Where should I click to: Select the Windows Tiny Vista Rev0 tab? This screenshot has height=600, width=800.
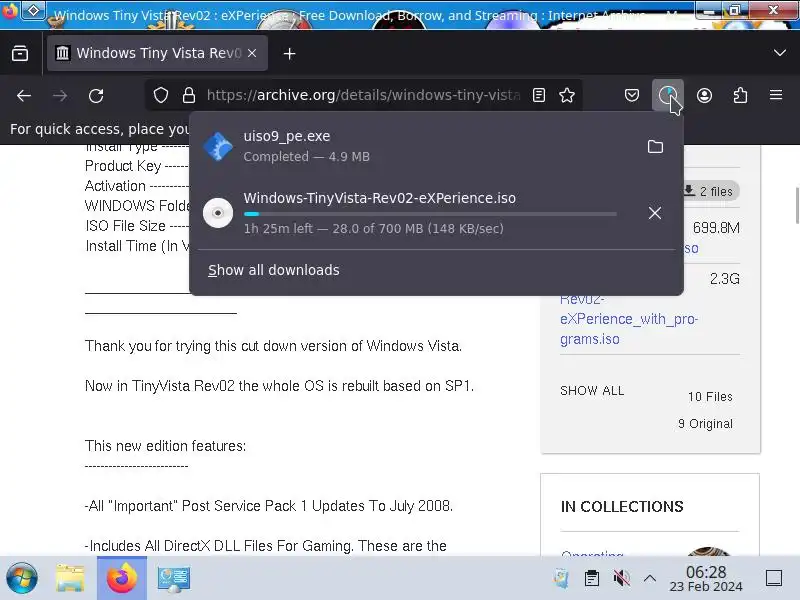click(x=157, y=53)
